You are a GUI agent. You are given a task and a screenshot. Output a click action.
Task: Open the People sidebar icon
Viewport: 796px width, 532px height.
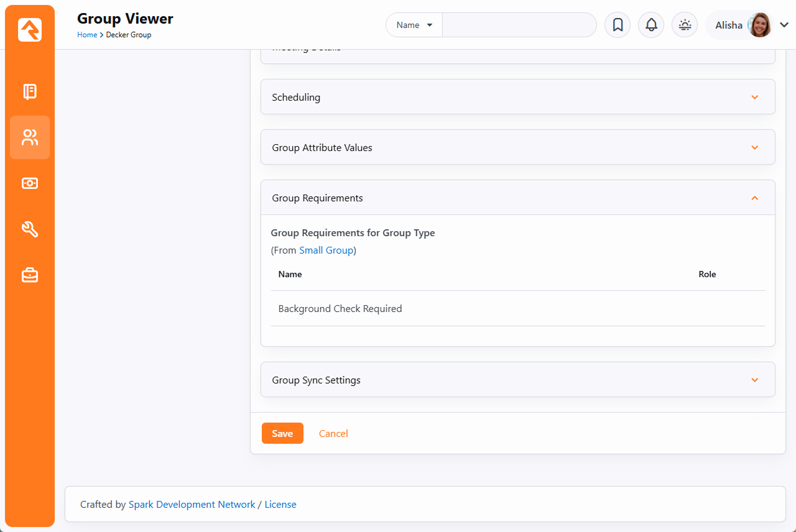[30, 137]
